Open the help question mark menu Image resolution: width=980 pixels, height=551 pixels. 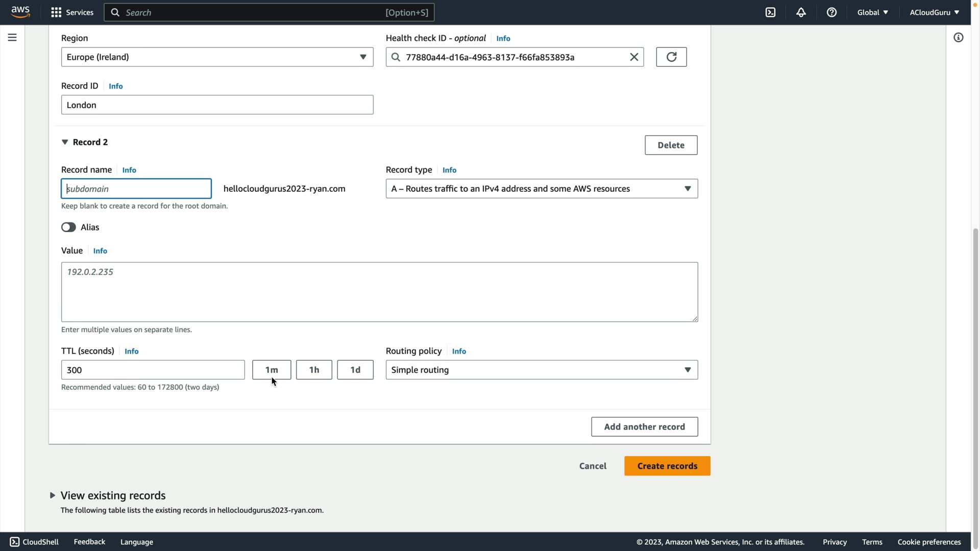831,12
